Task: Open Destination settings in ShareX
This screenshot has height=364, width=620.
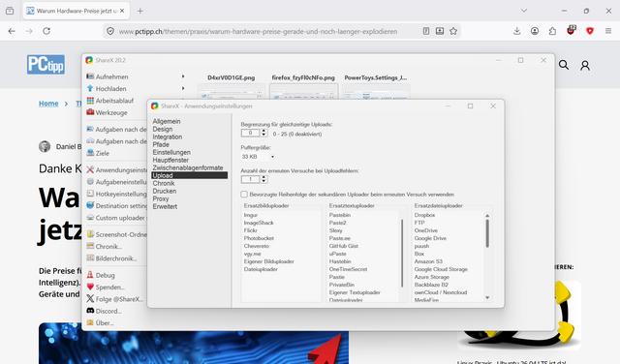Action: [x=116, y=205]
